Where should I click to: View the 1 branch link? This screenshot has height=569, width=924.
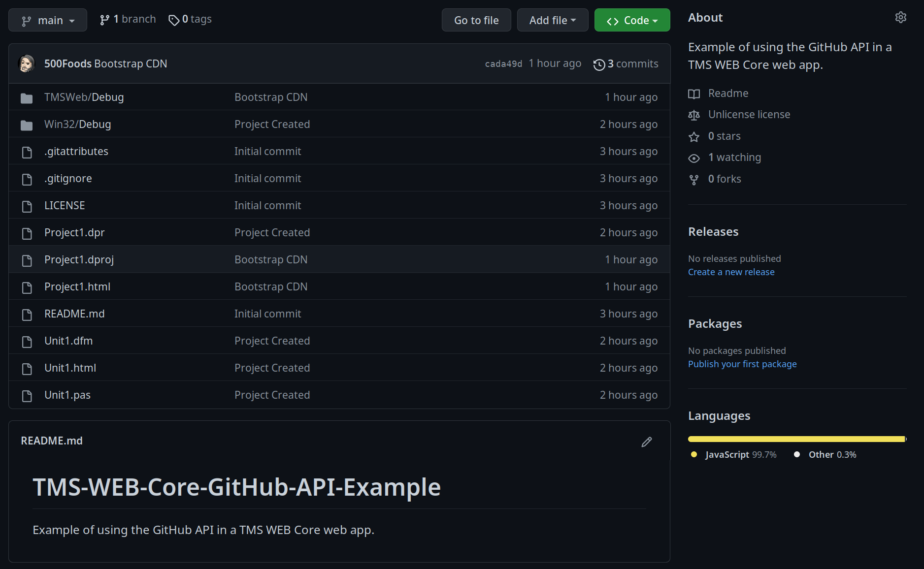(128, 19)
